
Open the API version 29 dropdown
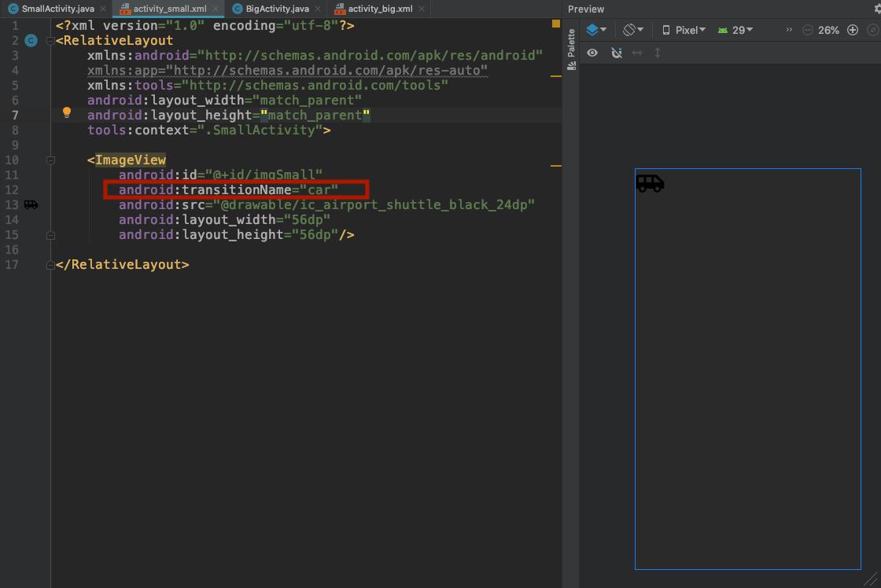tap(735, 30)
